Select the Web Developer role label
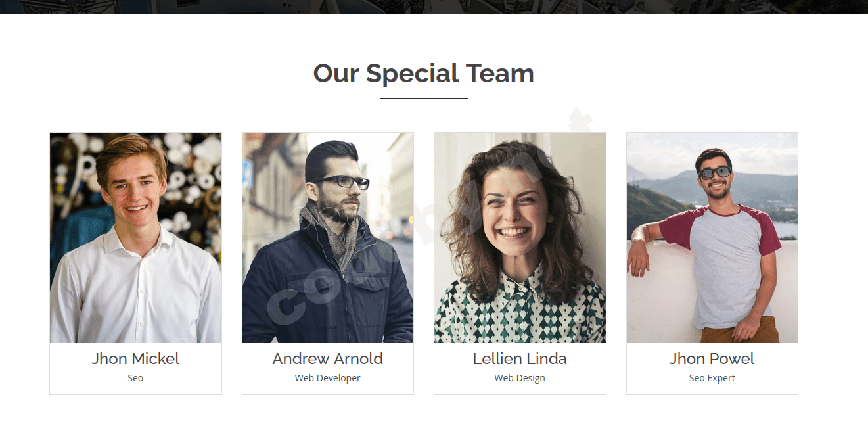 (x=328, y=378)
